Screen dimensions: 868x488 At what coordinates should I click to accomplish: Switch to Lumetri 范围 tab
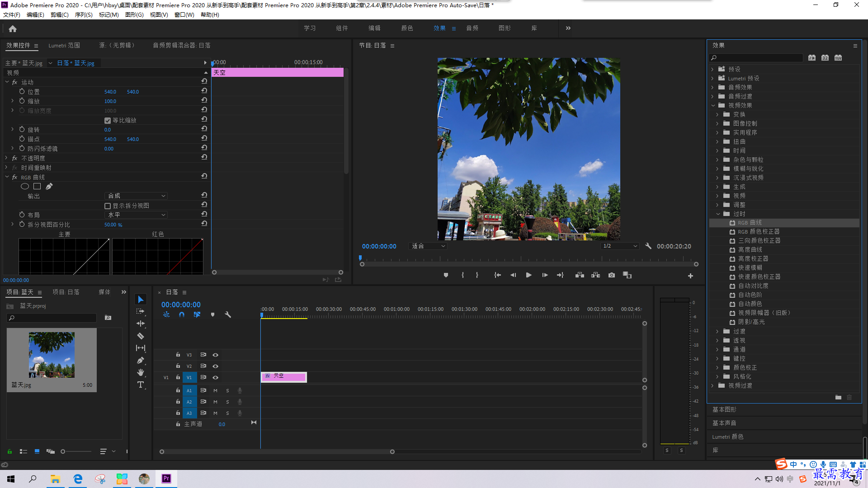[x=64, y=46]
